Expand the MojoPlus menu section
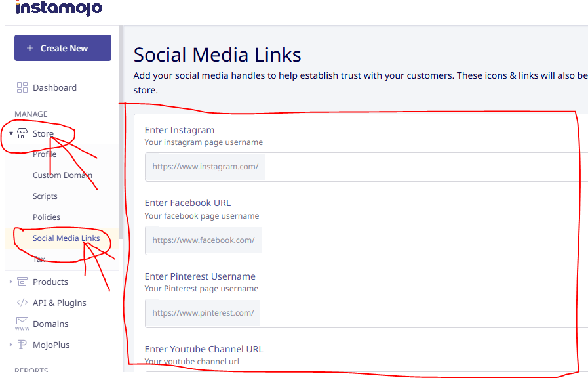The height and width of the screenshot is (378, 588). pyautogui.click(x=11, y=345)
